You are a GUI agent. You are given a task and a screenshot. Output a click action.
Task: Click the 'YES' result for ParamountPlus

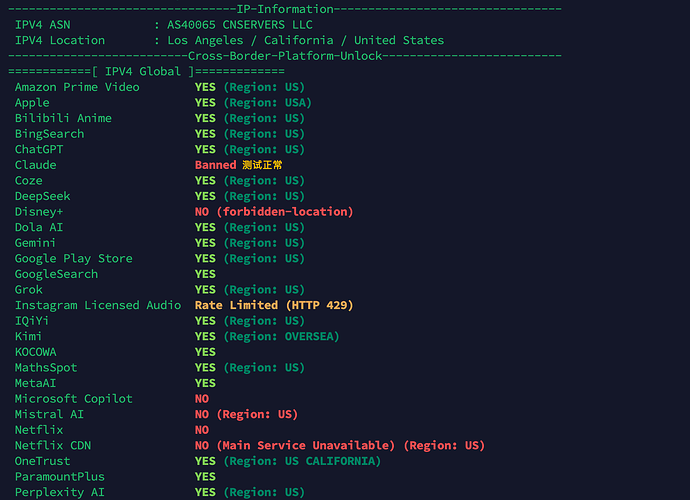pos(206,477)
